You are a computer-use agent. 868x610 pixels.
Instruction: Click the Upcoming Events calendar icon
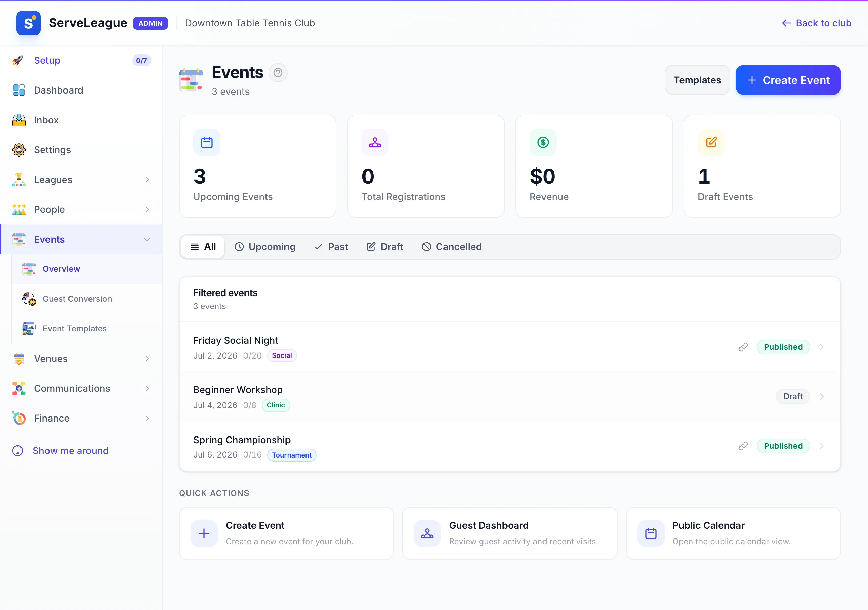point(207,142)
